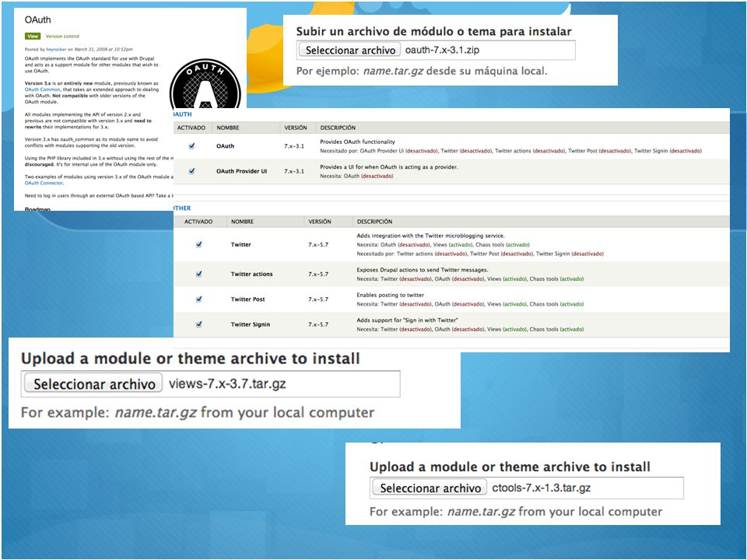Click version 7.x-3.1 in the OAuth row
Viewport: 747px width, 560px height.
pos(294,146)
